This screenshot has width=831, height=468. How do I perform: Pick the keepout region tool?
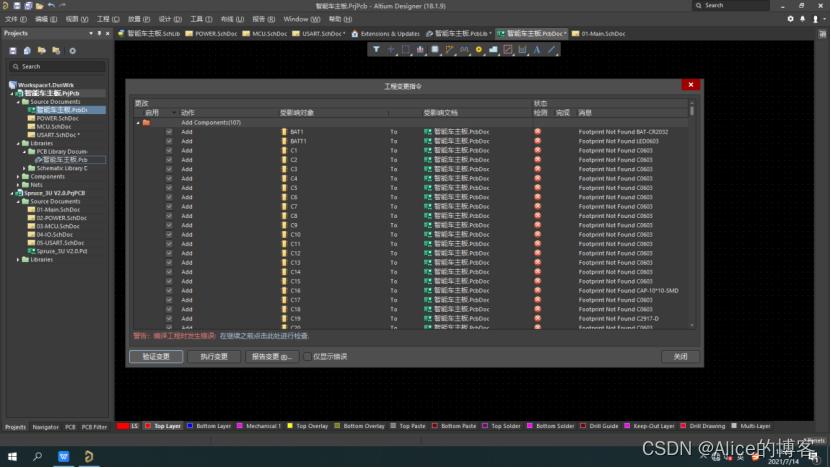(508, 49)
